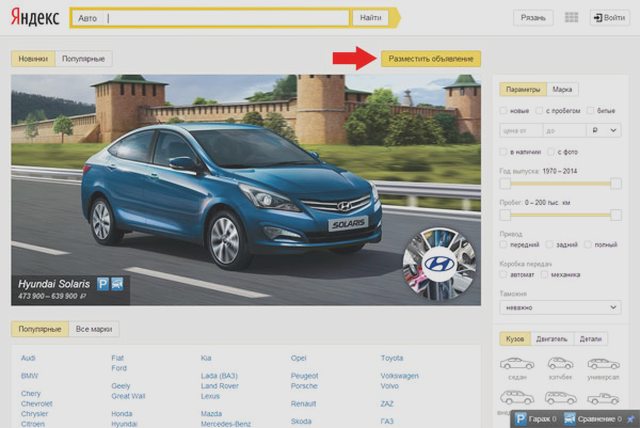Open the Yandex services grid icon
Viewport: 640px width, 428px height.
click(571, 18)
